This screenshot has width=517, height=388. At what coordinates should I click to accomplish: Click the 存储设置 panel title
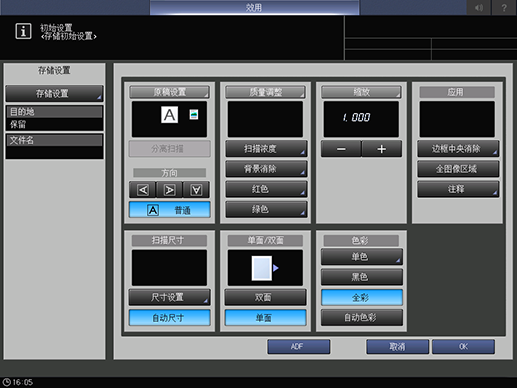(54, 71)
